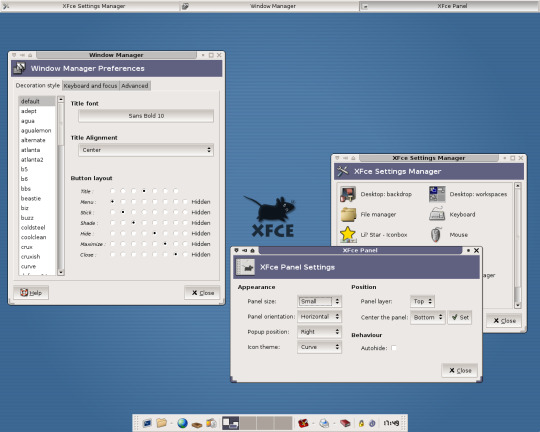Open Keyboard settings item
Screen dimensions: 540x432
[452, 214]
